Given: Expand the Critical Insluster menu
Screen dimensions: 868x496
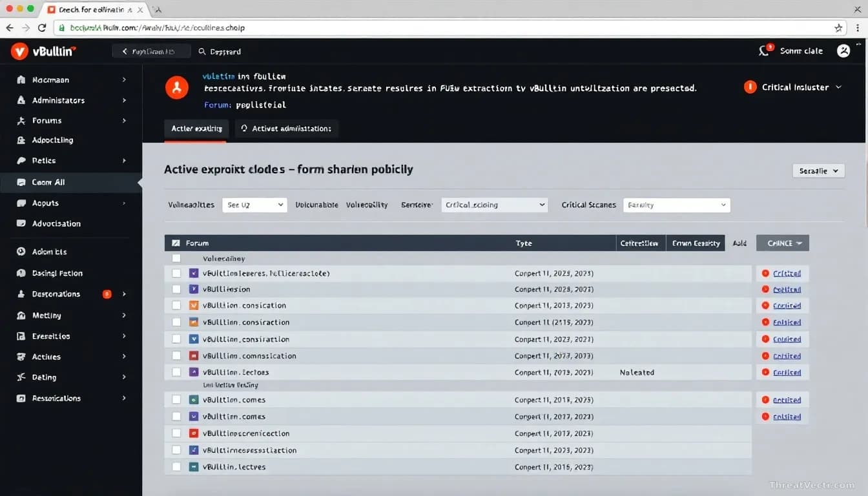Looking at the screenshot, I should pyautogui.click(x=839, y=87).
